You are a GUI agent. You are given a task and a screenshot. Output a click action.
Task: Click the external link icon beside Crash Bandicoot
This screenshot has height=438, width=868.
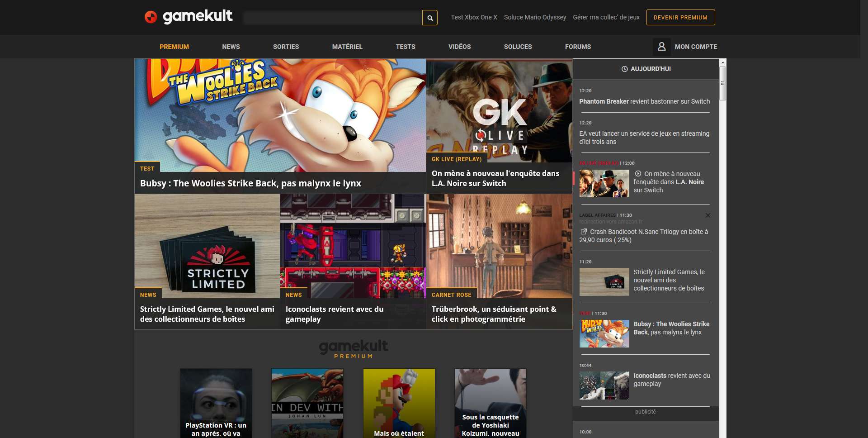(584, 232)
